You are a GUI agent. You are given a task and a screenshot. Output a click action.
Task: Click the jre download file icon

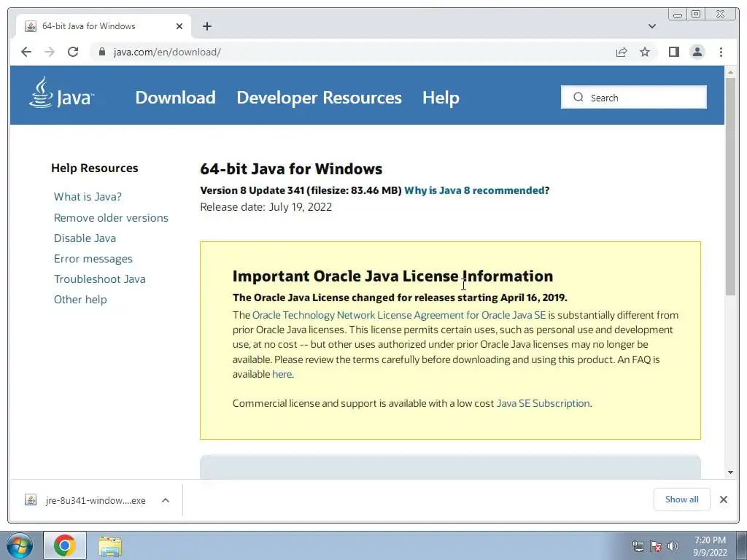click(31, 500)
